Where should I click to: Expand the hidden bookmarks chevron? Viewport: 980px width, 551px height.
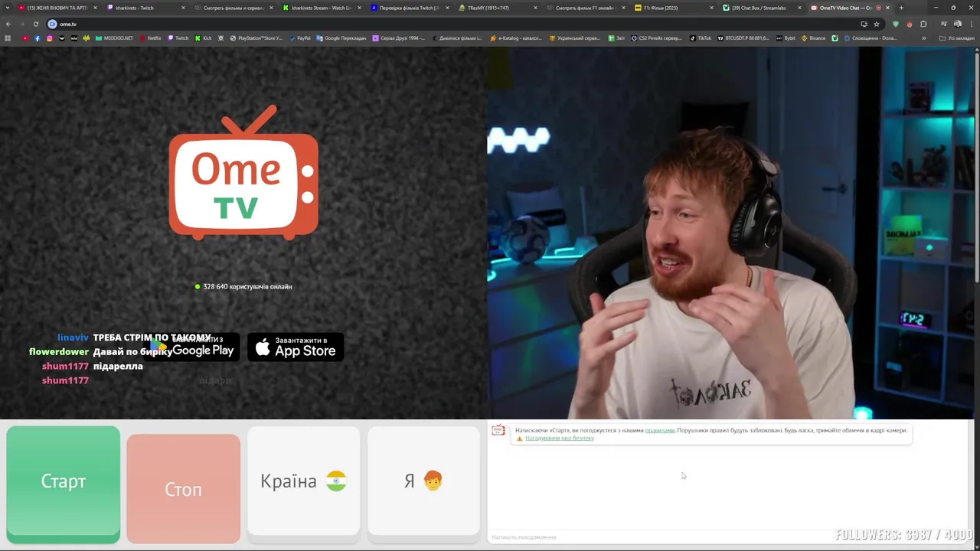click(923, 37)
